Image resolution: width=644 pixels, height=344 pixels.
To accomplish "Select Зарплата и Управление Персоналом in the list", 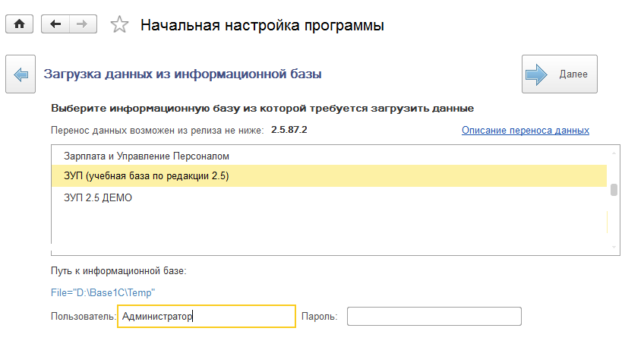I will click(x=147, y=156).
